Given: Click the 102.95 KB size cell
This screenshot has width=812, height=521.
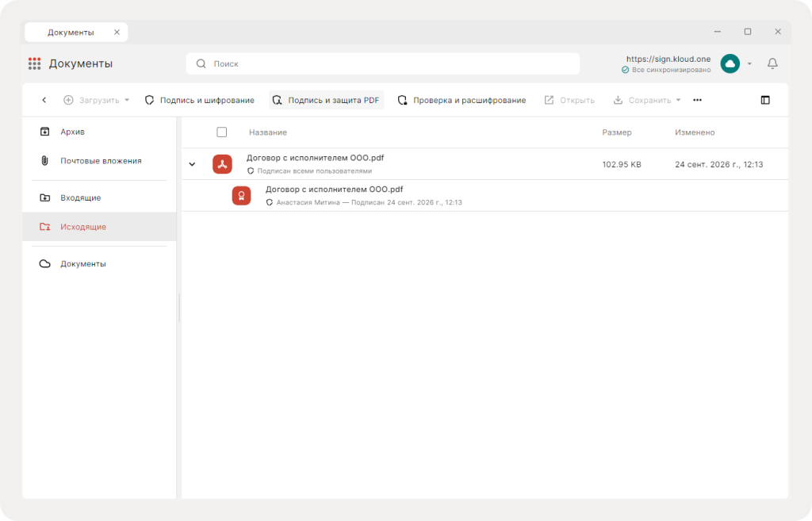Looking at the screenshot, I should [622, 165].
